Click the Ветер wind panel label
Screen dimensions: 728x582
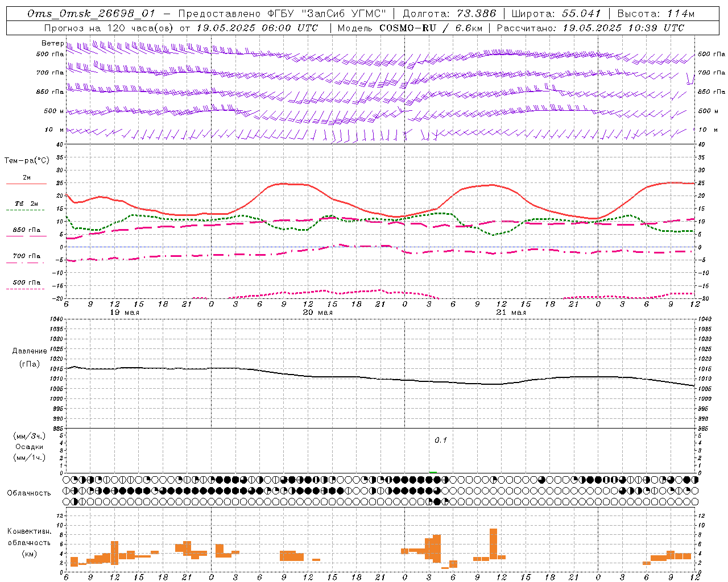click(x=52, y=43)
